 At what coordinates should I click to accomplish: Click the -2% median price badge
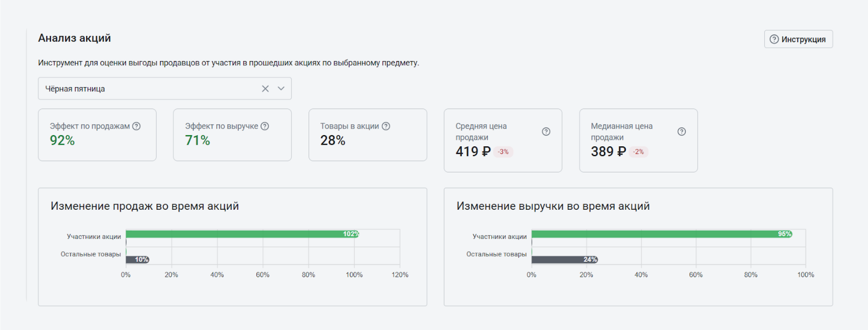(638, 152)
